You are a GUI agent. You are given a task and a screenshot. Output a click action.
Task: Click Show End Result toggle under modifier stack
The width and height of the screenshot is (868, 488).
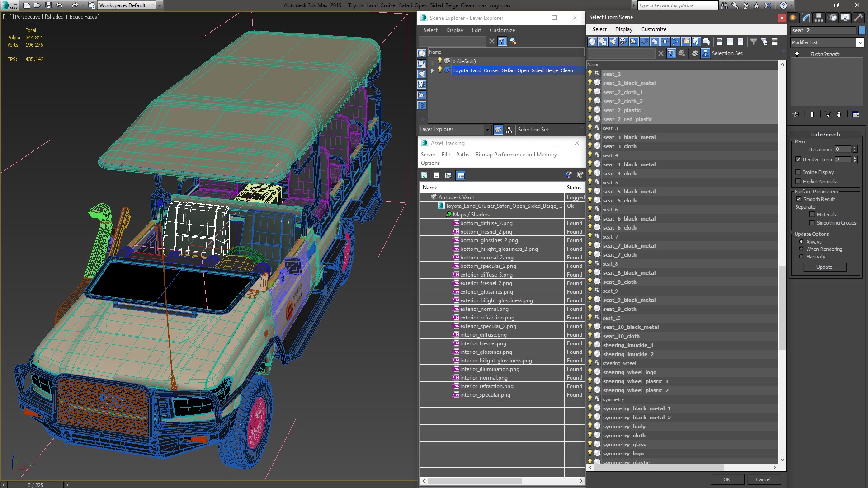[812, 114]
